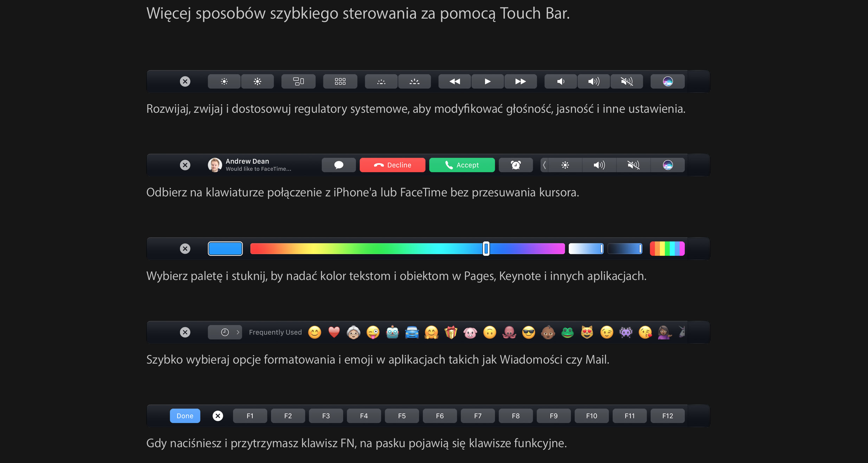This screenshot has width=868, height=463.
Task: Tap volume up in the expanded system controls bar
Action: point(594,81)
